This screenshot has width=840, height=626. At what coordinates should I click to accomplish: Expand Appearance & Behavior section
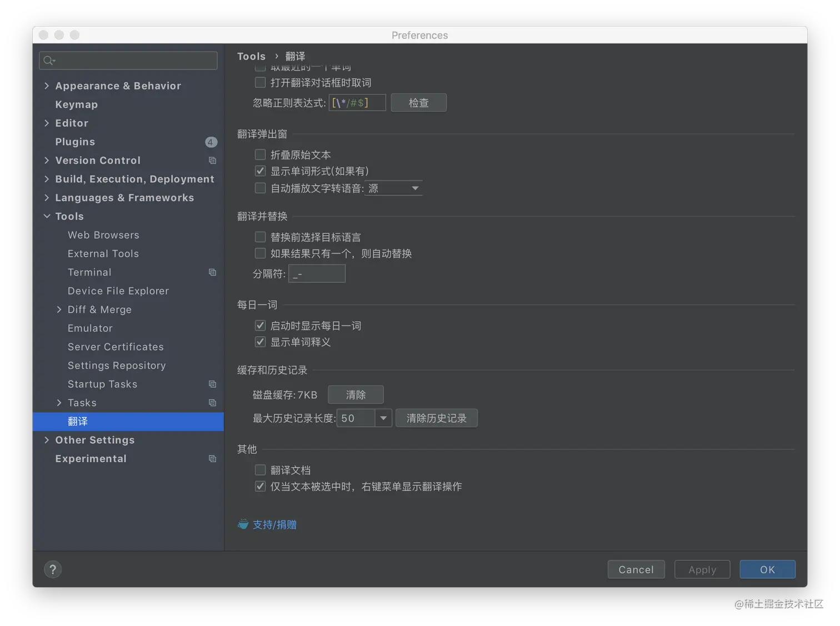[x=47, y=86]
